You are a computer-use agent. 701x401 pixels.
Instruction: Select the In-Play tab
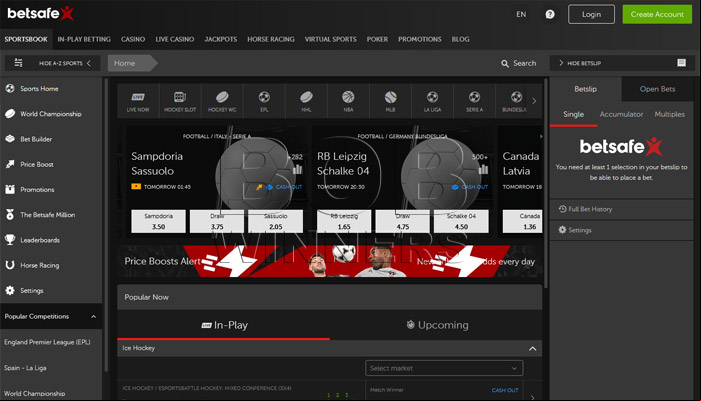click(224, 325)
